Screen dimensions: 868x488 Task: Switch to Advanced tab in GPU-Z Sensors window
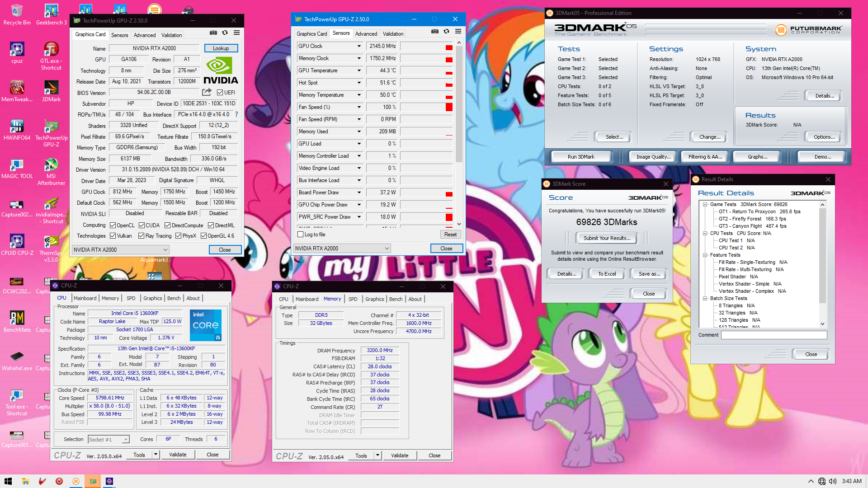click(x=366, y=34)
